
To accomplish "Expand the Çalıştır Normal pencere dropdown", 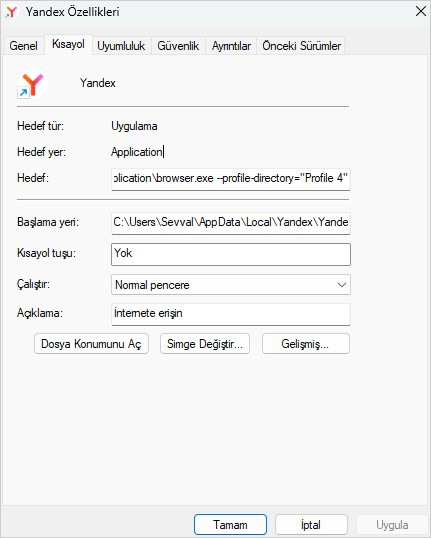I will (x=231, y=284).
